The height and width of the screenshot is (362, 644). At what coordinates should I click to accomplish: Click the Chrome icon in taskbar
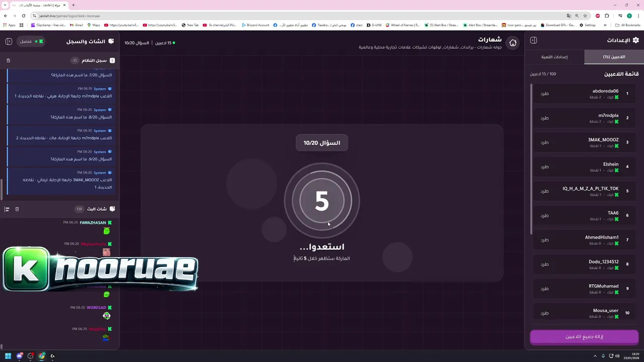point(41,356)
